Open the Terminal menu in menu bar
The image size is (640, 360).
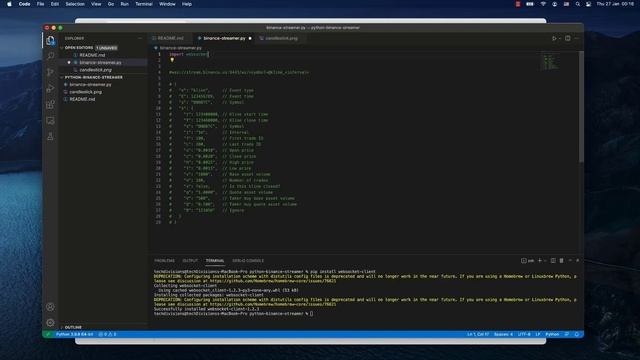(x=144, y=4)
